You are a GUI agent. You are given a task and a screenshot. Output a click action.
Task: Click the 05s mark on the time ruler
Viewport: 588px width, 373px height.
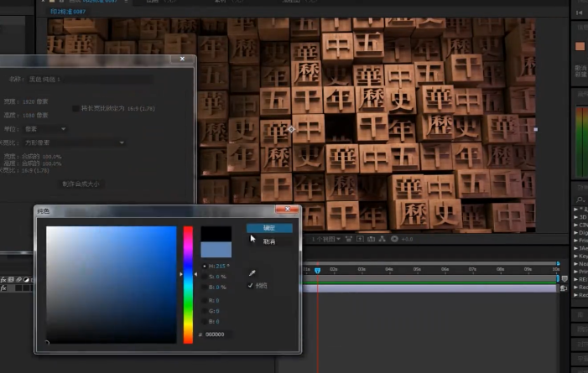pos(417,269)
